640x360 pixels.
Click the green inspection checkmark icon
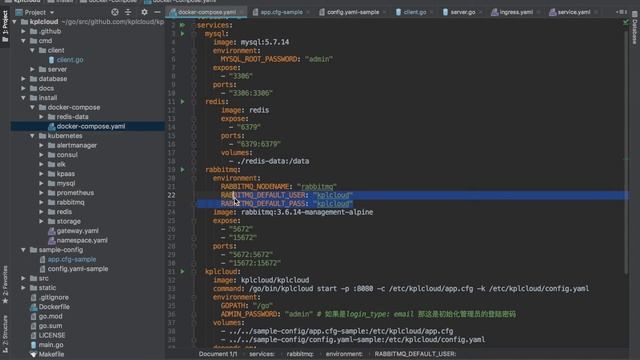(x=626, y=22)
